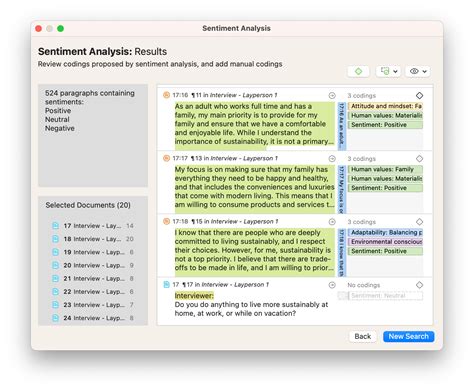Click Human values: Family code tag
474x391 pixels.
tap(385, 169)
